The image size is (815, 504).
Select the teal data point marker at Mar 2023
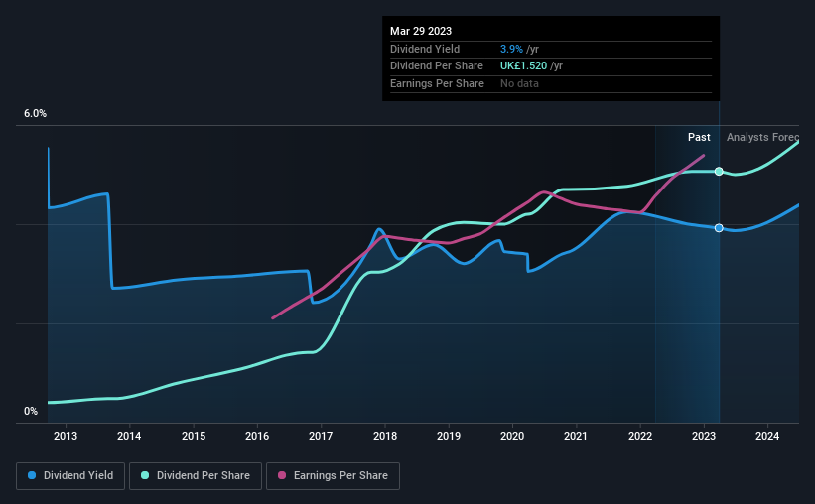(x=719, y=172)
